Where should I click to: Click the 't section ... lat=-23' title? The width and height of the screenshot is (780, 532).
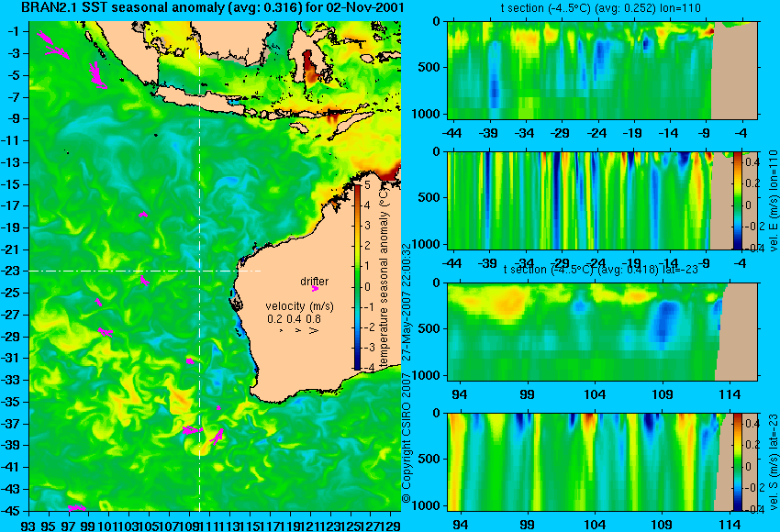(600, 269)
